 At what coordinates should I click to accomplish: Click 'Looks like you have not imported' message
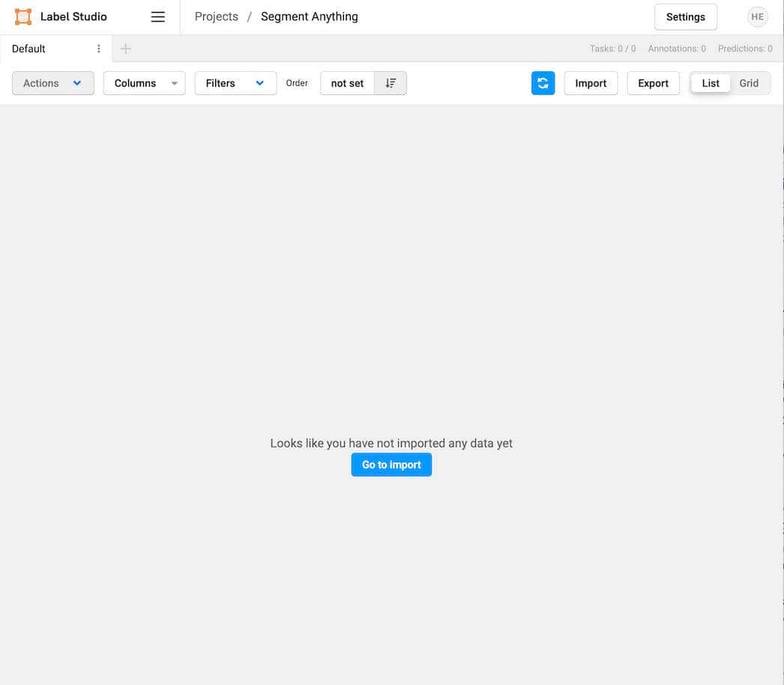pos(391,443)
